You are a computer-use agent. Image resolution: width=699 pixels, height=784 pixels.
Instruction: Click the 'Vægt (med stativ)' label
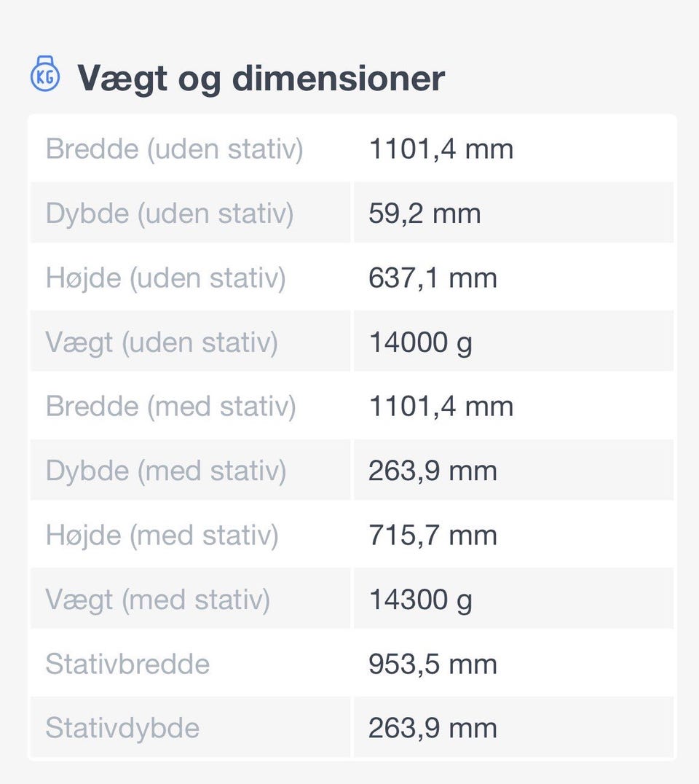click(157, 600)
